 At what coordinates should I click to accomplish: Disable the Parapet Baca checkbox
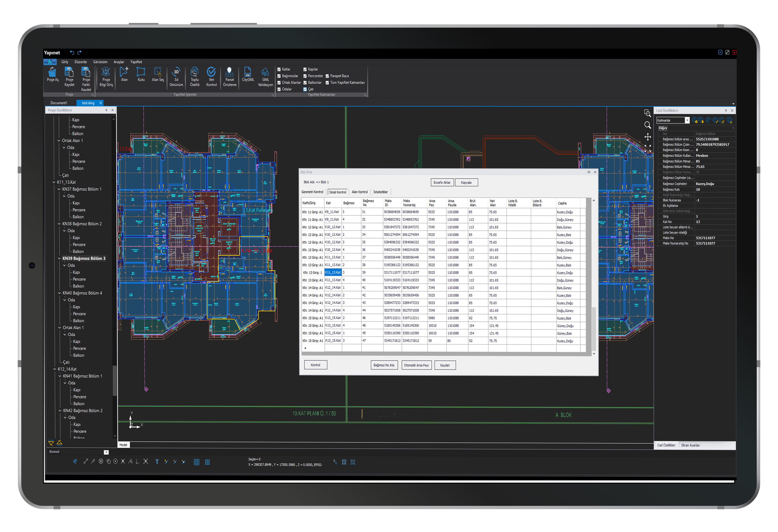click(327, 76)
